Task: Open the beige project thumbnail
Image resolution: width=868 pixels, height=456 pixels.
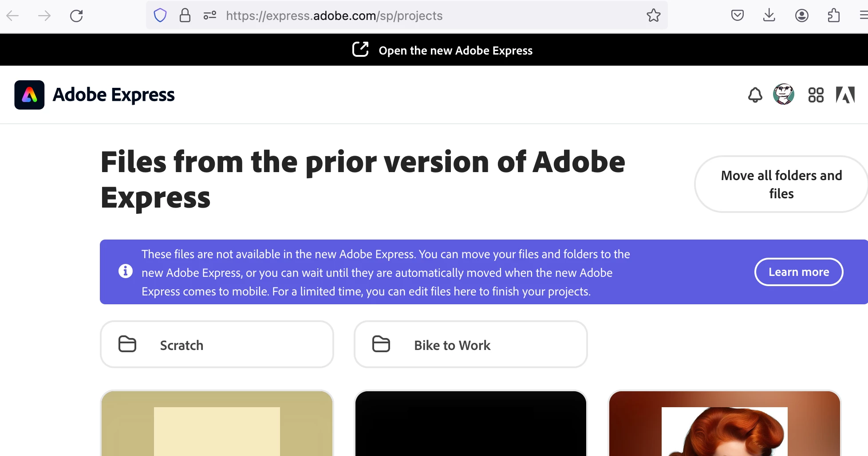Action: (217, 423)
